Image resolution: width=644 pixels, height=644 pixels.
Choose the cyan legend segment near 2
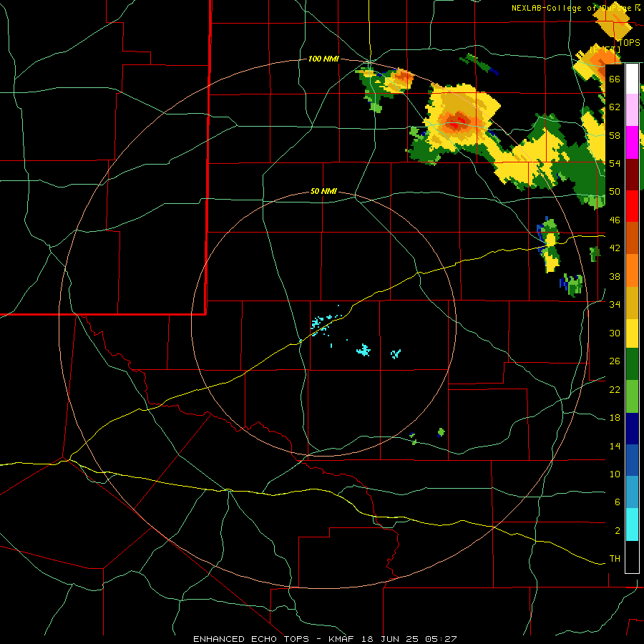632,525
